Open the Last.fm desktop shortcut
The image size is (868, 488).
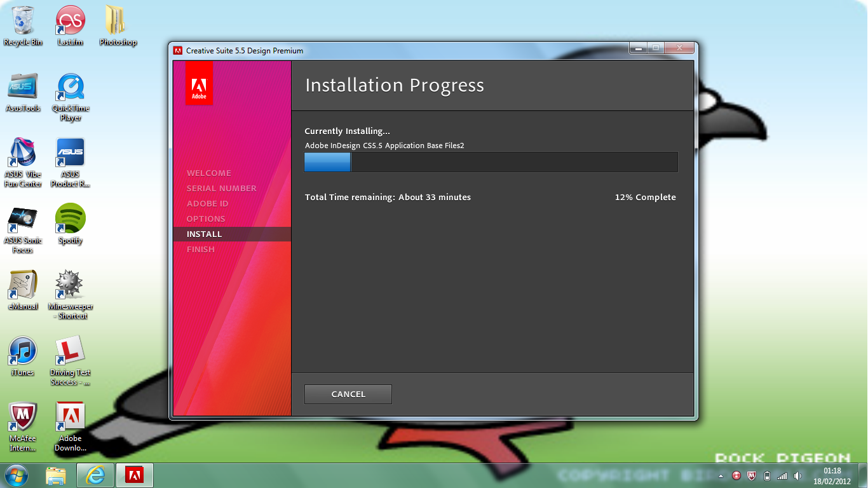(70, 26)
